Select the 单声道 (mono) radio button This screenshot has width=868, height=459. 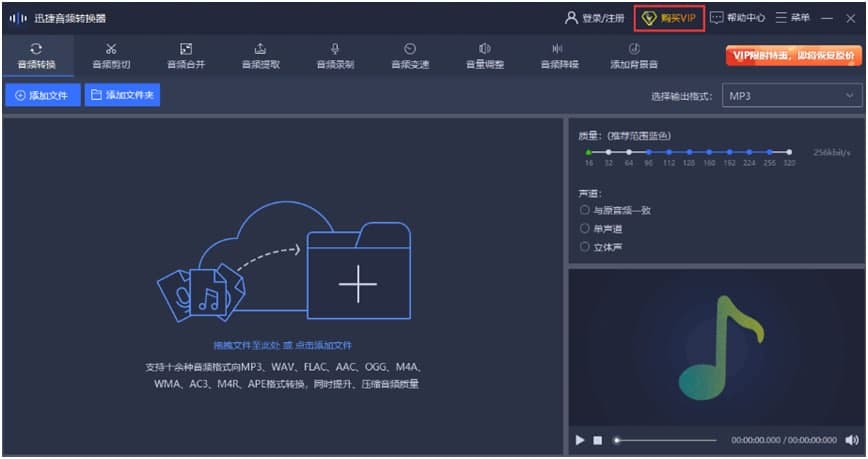tap(585, 228)
